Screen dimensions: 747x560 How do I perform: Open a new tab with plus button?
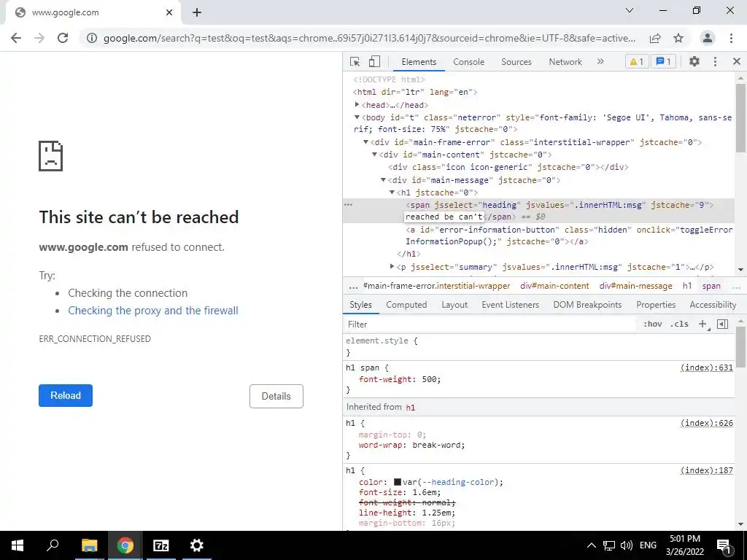point(197,12)
